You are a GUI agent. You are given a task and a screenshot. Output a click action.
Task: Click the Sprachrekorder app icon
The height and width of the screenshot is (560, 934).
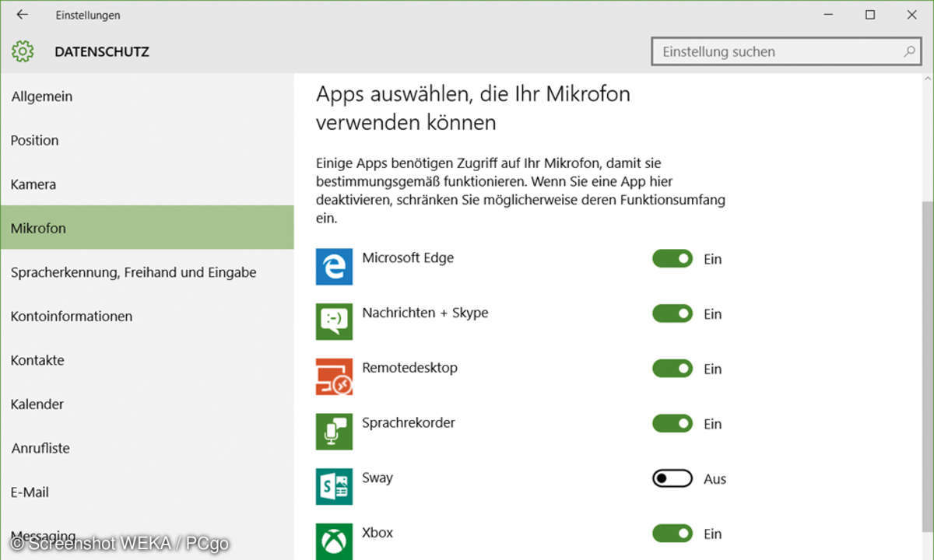click(x=334, y=432)
